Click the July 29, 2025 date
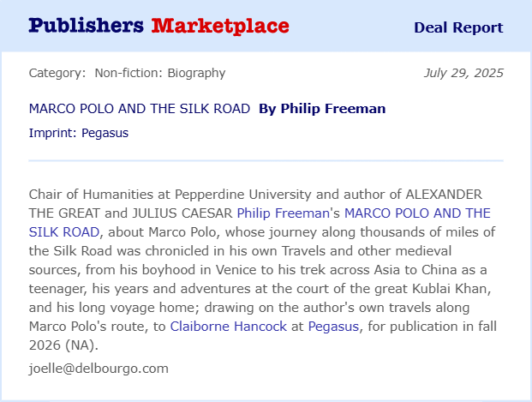 pyautogui.click(x=463, y=73)
